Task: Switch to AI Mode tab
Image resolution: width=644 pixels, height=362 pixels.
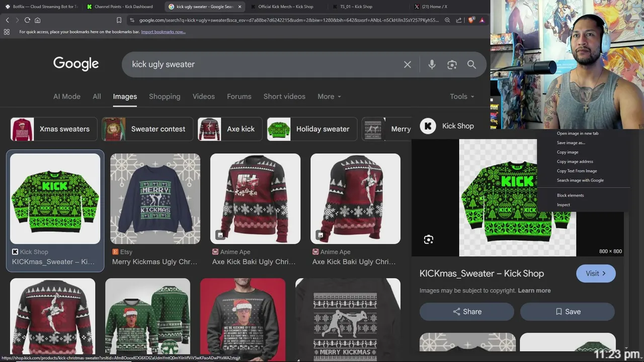Action: (67, 97)
